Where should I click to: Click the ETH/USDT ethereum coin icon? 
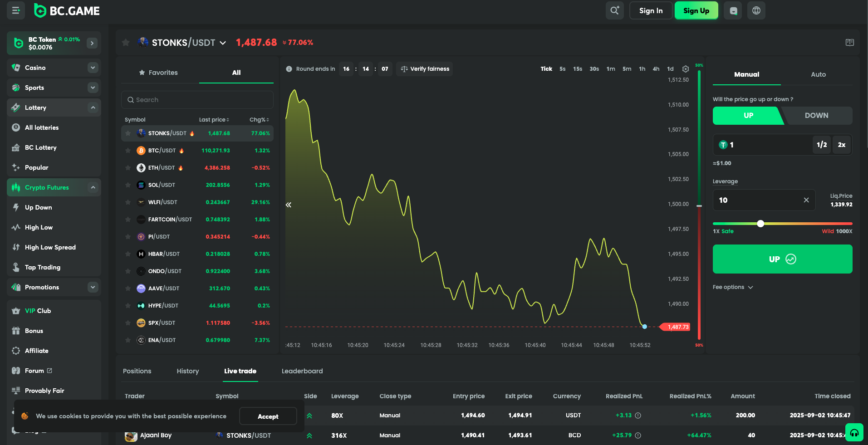pyautogui.click(x=141, y=168)
